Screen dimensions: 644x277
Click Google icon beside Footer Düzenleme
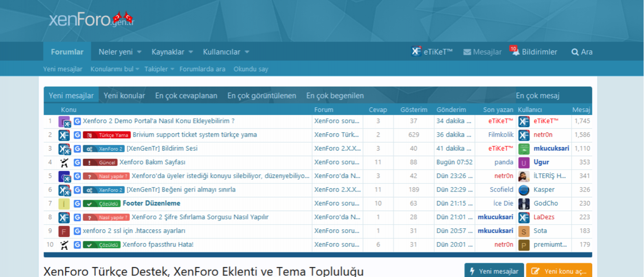(77, 203)
